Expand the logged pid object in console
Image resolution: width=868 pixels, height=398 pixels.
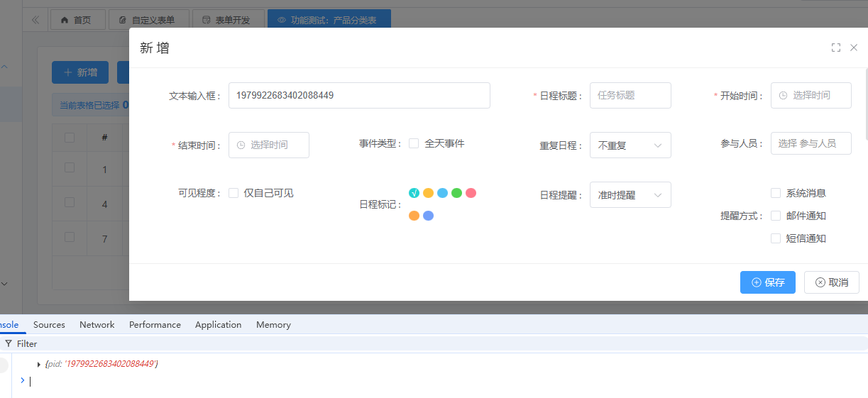(x=39, y=364)
